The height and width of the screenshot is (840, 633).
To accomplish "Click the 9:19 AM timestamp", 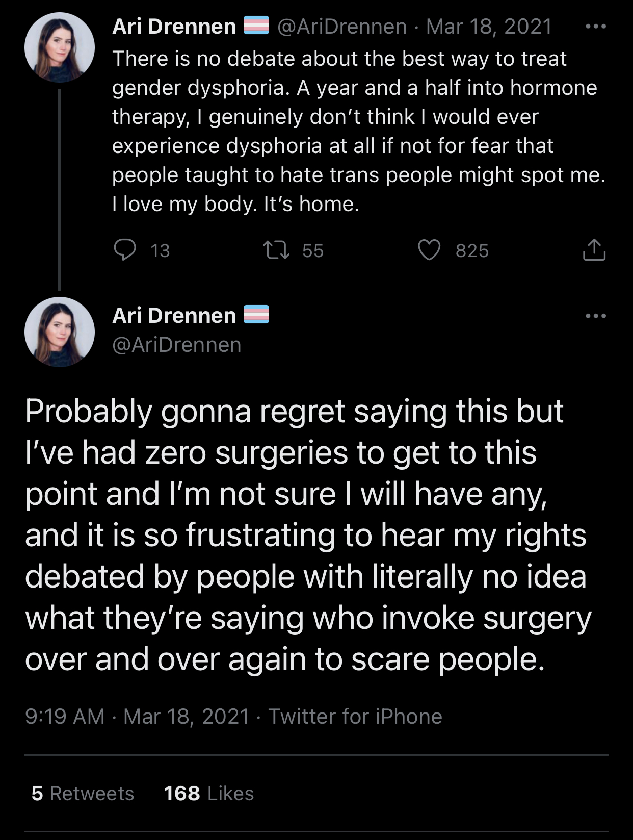I will coord(65,717).
